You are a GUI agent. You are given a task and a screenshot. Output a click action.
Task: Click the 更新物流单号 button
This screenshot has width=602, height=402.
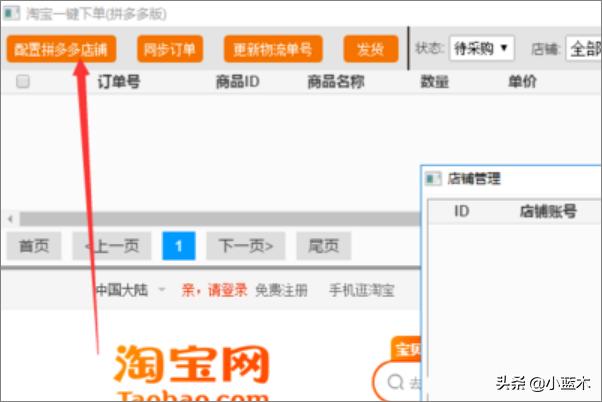tap(273, 49)
